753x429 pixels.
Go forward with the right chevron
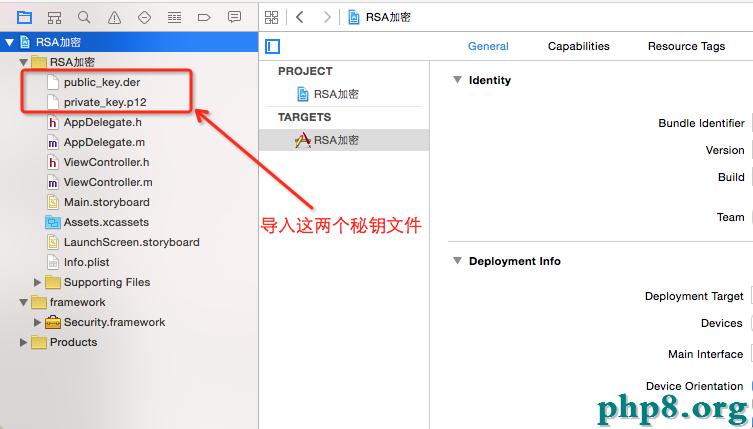pos(327,17)
